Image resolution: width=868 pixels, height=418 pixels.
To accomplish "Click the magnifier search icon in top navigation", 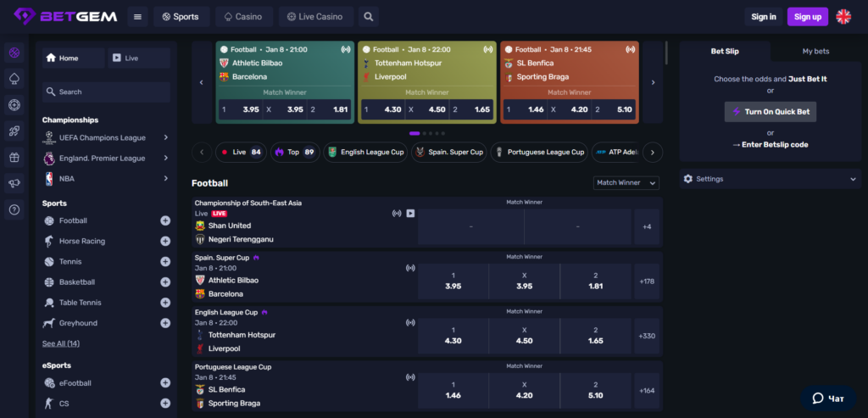I will coord(367,16).
